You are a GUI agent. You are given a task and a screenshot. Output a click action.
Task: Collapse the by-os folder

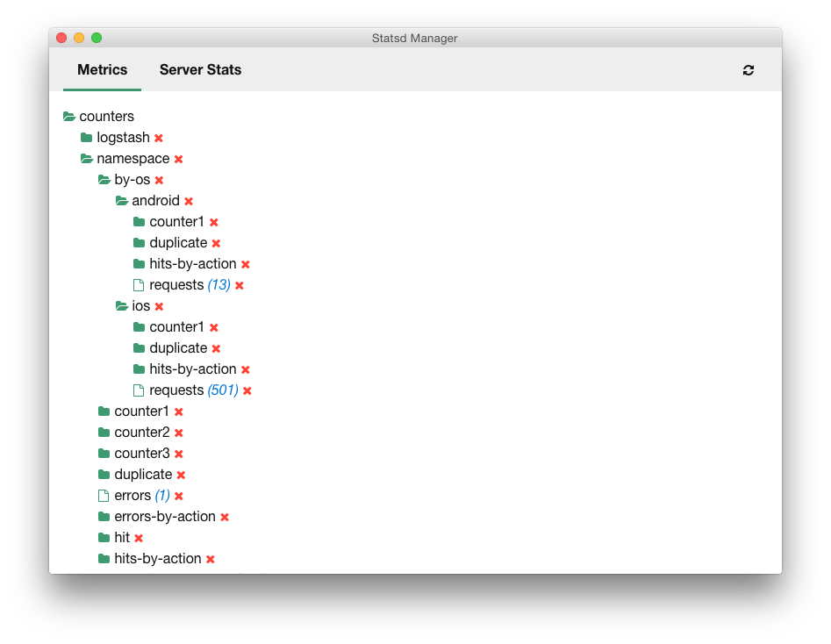(x=104, y=180)
